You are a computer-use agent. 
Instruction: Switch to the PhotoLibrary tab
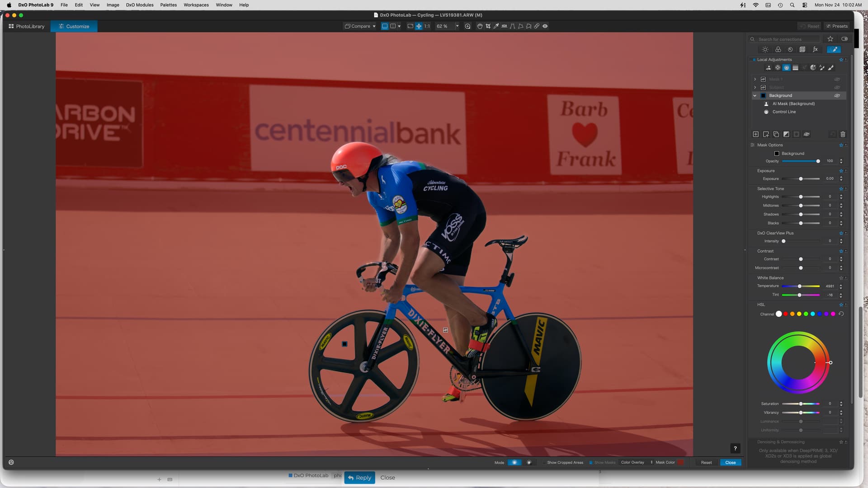[26, 26]
